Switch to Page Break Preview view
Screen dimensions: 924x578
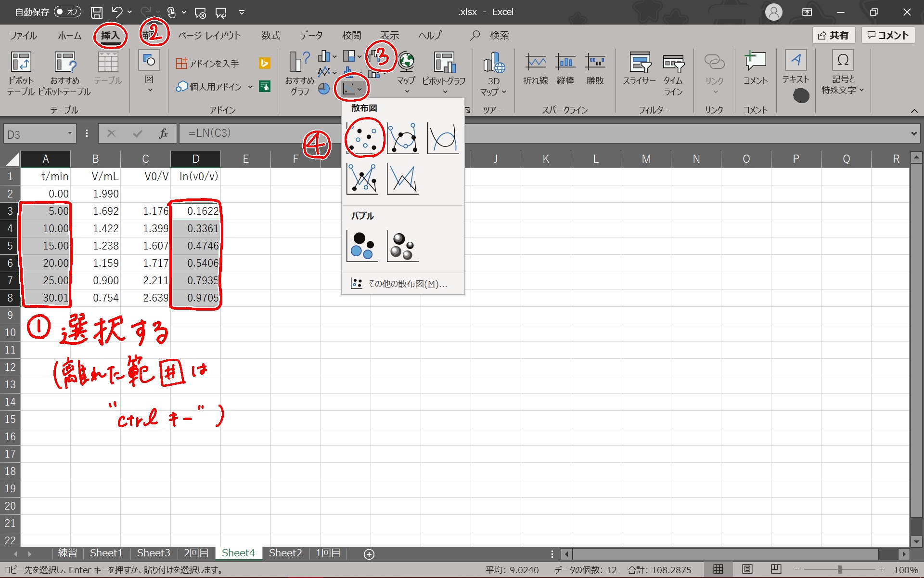pos(776,569)
